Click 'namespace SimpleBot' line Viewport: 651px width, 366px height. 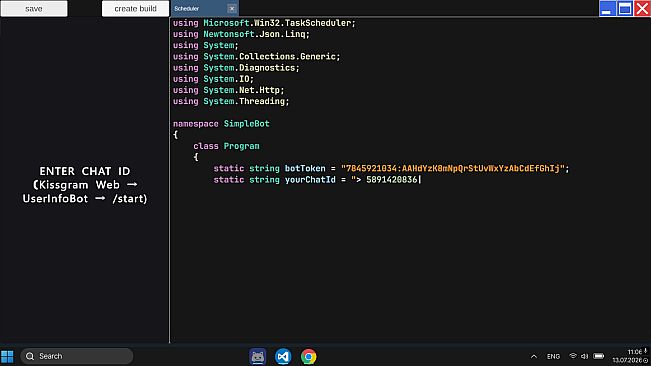tap(221, 124)
